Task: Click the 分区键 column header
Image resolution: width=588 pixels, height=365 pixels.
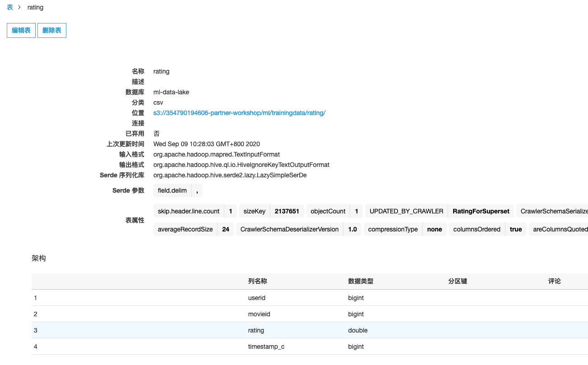Action: point(458,281)
